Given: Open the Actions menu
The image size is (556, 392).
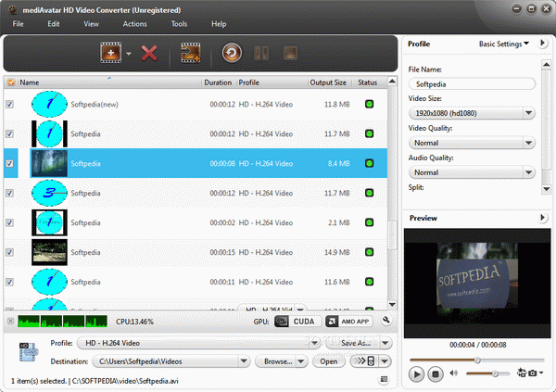Looking at the screenshot, I should click(x=134, y=24).
